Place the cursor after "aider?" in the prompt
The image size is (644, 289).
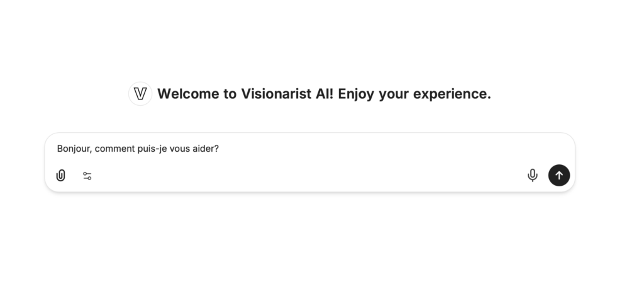point(219,149)
